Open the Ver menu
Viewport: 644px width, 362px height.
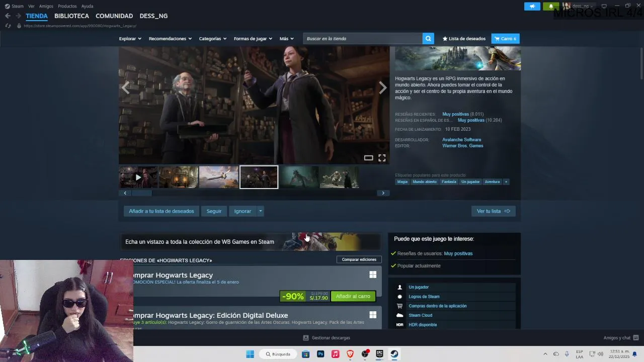[31, 6]
